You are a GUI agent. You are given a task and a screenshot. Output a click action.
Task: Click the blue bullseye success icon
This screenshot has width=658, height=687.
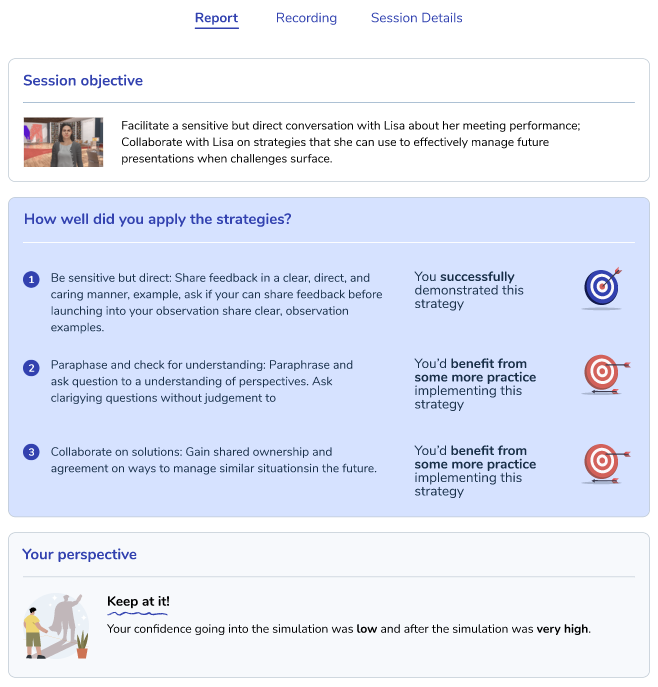602,288
